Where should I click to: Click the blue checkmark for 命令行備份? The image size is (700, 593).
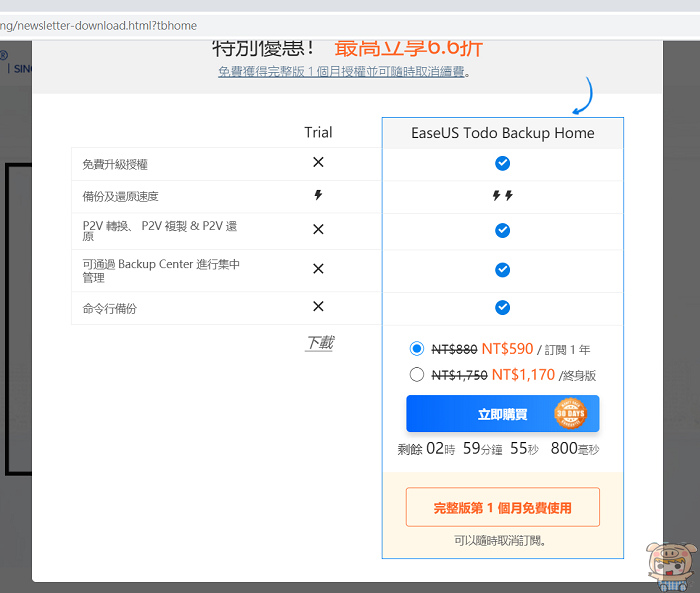(x=502, y=307)
